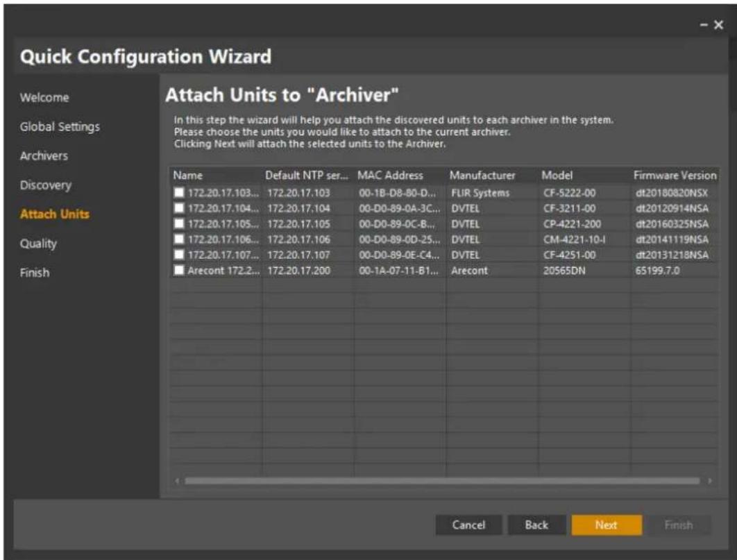Select the Attach Units step
The height and width of the screenshot is (560, 737).
(55, 214)
